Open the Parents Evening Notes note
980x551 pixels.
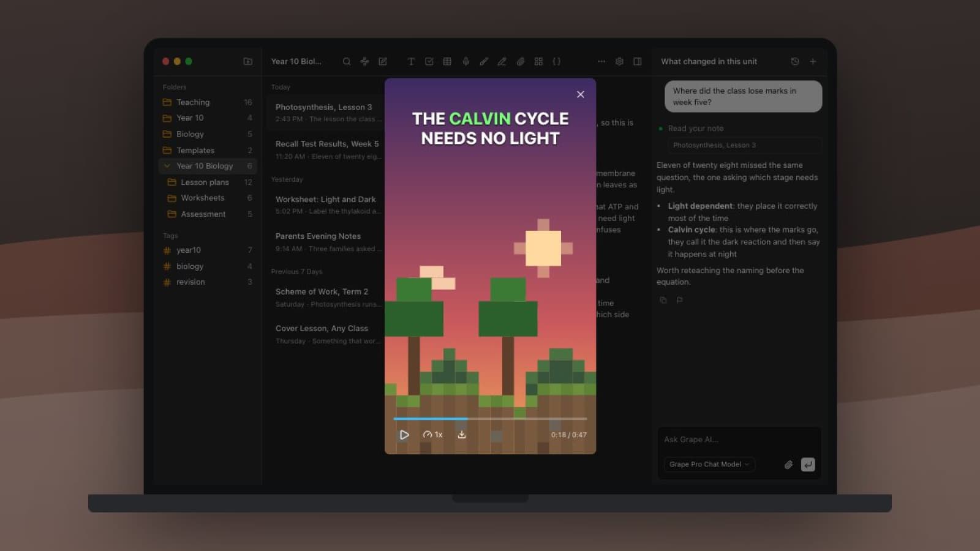tap(326, 242)
